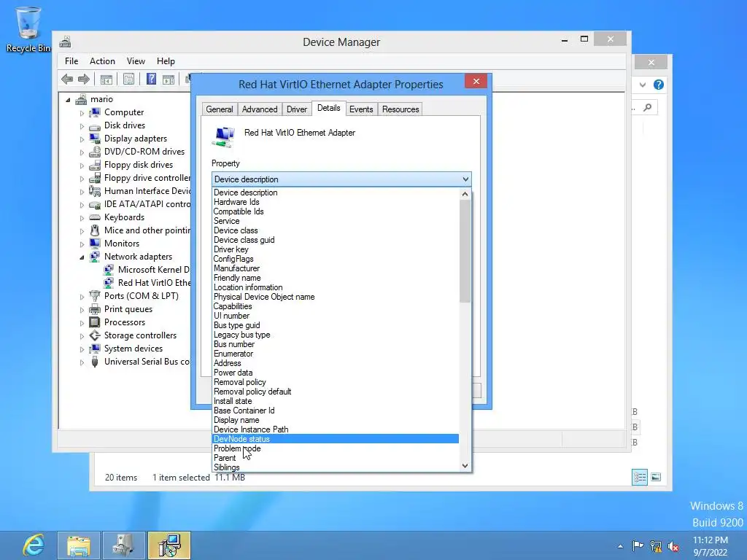This screenshot has height=560, width=747.
Task: Choose Hardware Ids from property list
Action: (x=336, y=202)
